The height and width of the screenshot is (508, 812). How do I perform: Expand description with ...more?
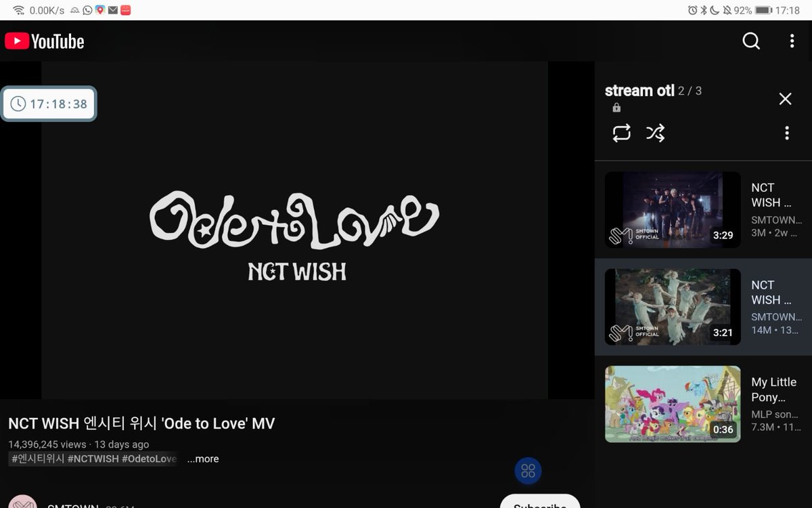coord(203,459)
